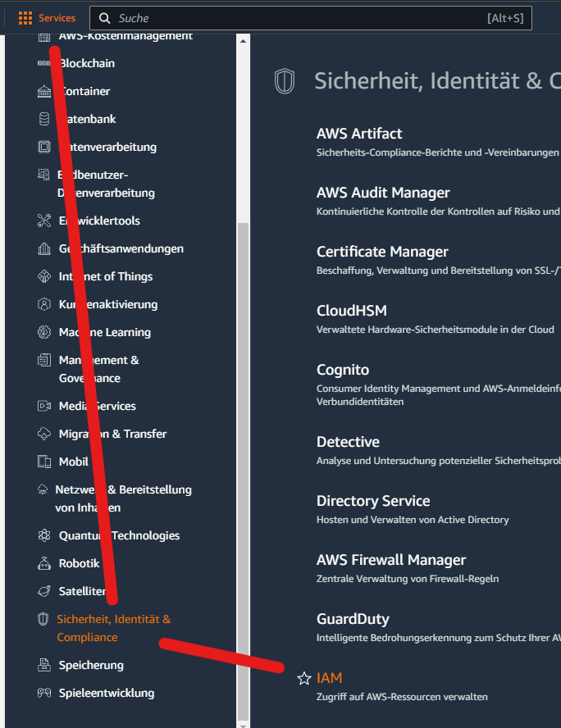This screenshot has height=728, width=561.
Task: Click the Datenverarbeitung category icon
Action: click(x=44, y=147)
